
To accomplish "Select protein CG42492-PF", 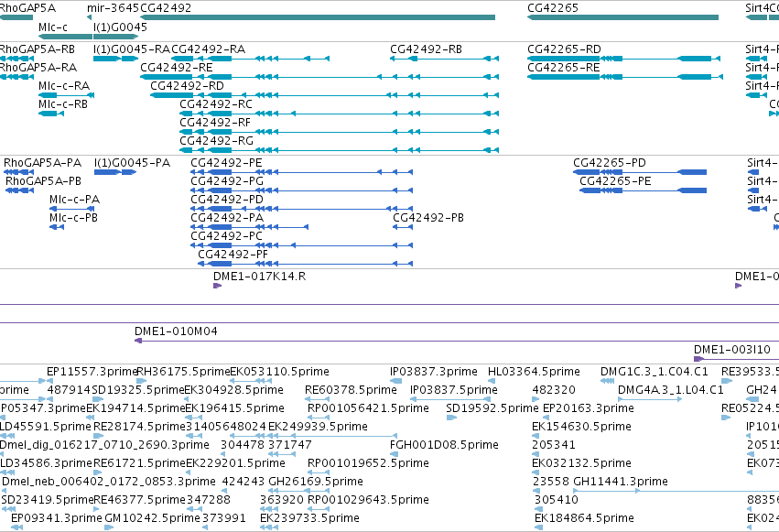I will [x=305, y=265].
